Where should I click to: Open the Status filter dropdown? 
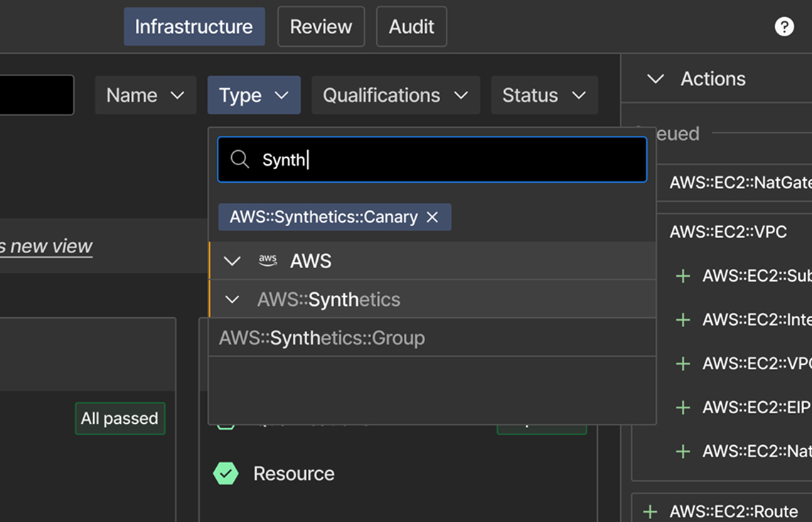click(544, 95)
